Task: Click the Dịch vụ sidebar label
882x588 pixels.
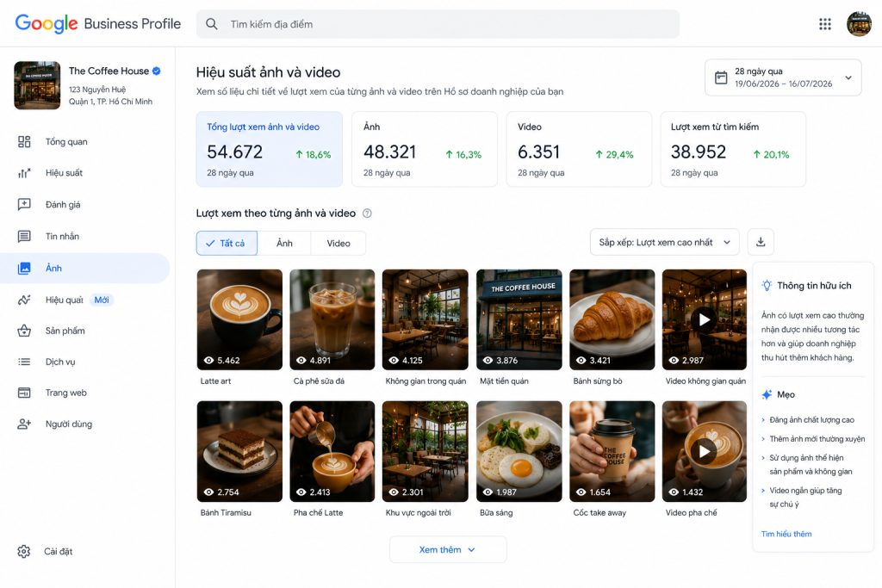Action: (60, 362)
